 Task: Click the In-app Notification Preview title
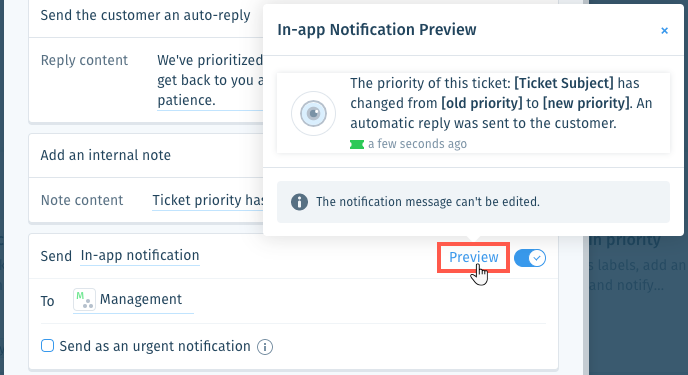click(377, 29)
